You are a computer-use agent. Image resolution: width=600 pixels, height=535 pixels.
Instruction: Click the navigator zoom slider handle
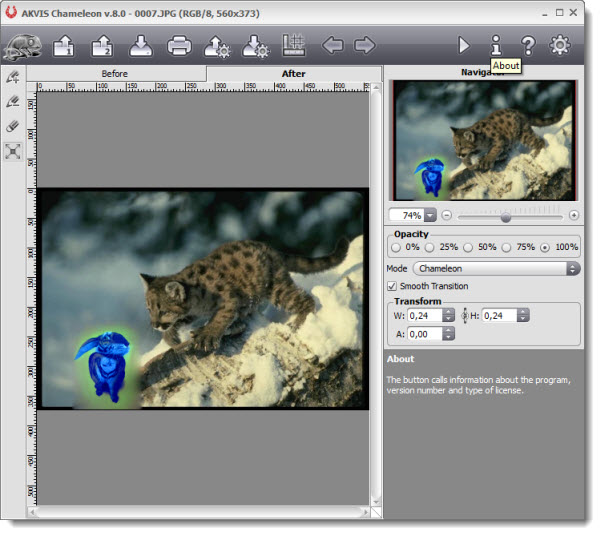(506, 215)
